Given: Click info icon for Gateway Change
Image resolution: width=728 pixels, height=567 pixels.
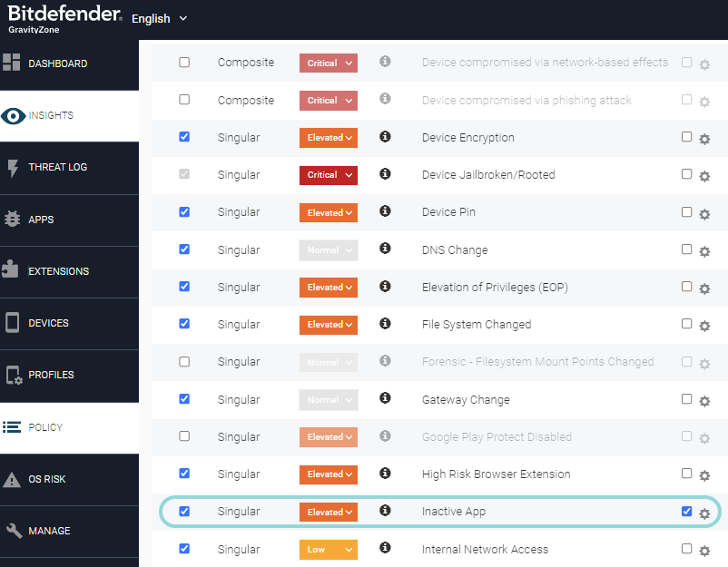Looking at the screenshot, I should [x=385, y=398].
